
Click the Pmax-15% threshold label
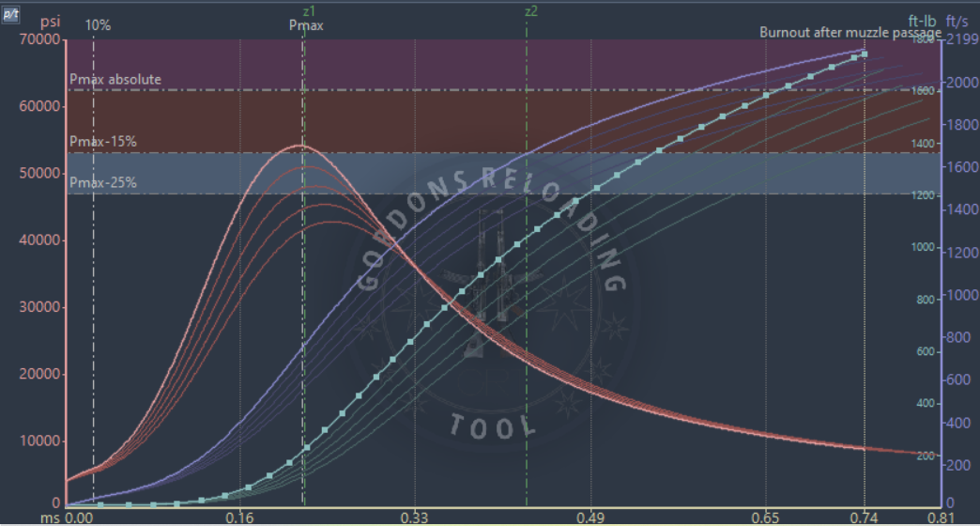(x=103, y=141)
